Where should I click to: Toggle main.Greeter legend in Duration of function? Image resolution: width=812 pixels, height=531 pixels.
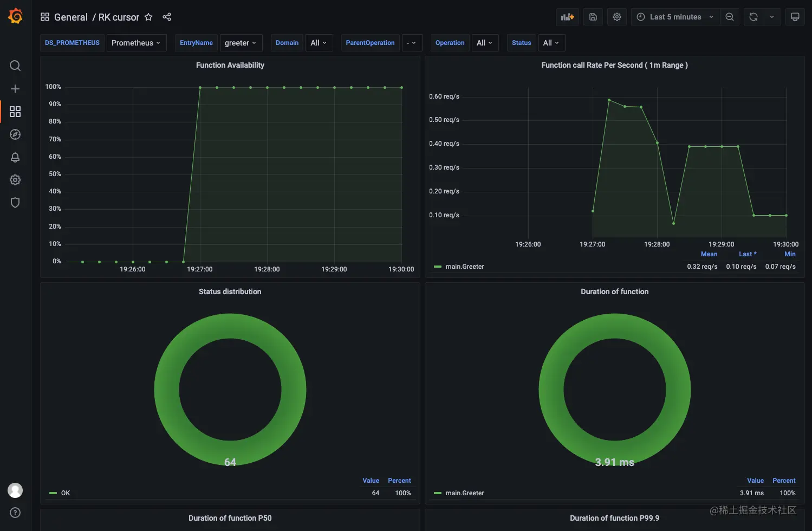464,493
